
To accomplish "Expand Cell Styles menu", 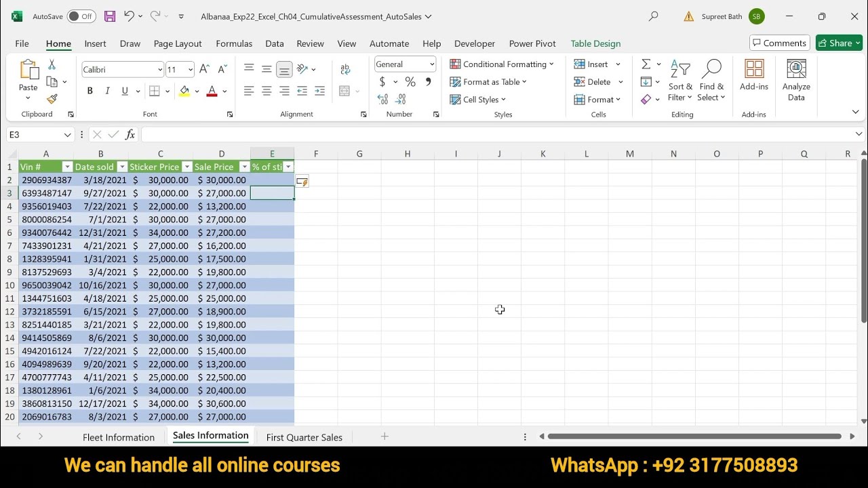I will coord(479,100).
